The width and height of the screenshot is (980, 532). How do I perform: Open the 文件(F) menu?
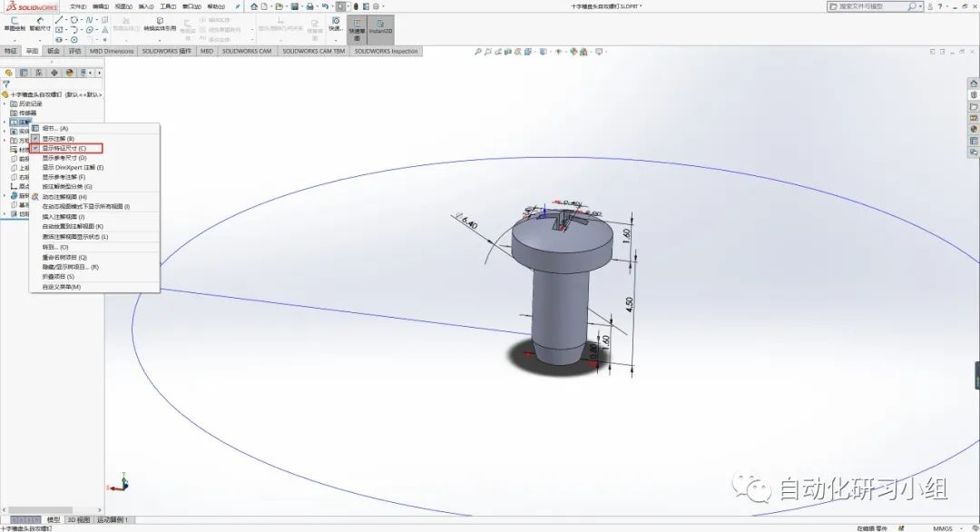(78, 7)
